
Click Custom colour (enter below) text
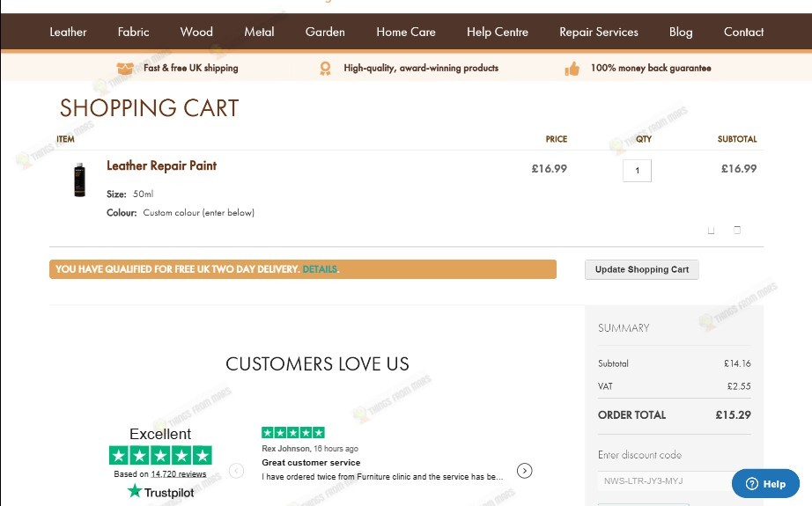pos(199,213)
